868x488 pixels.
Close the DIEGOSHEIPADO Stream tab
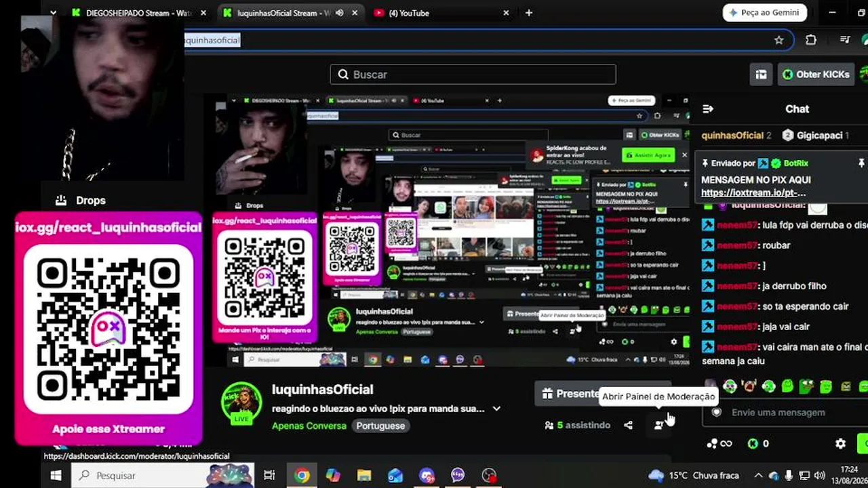coord(203,13)
